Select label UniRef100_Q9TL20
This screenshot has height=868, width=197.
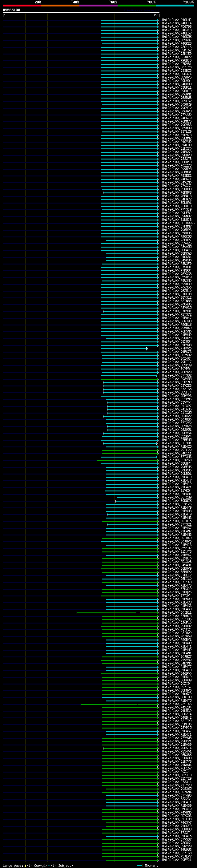pos(176,450)
